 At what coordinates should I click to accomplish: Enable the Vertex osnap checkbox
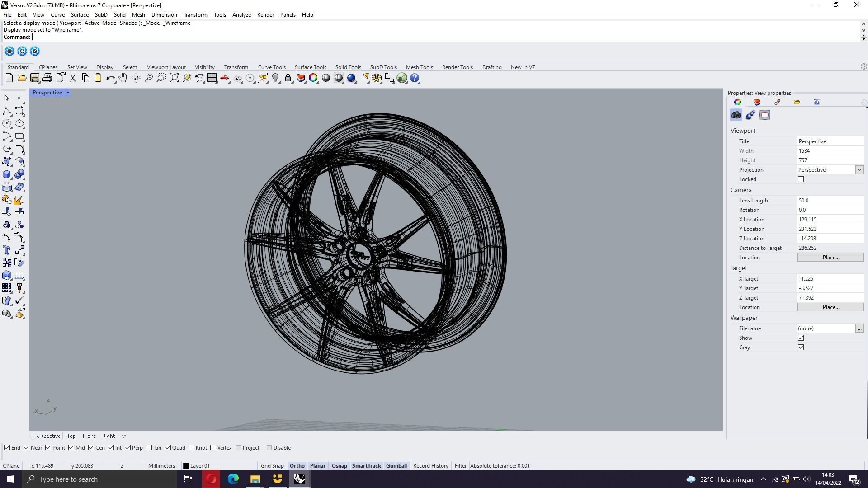coord(213,448)
